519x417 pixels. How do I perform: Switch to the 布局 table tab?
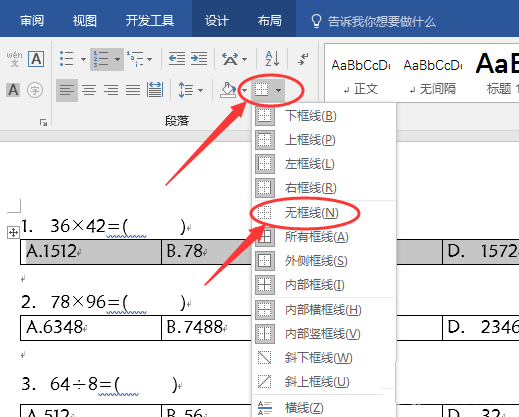[269, 21]
